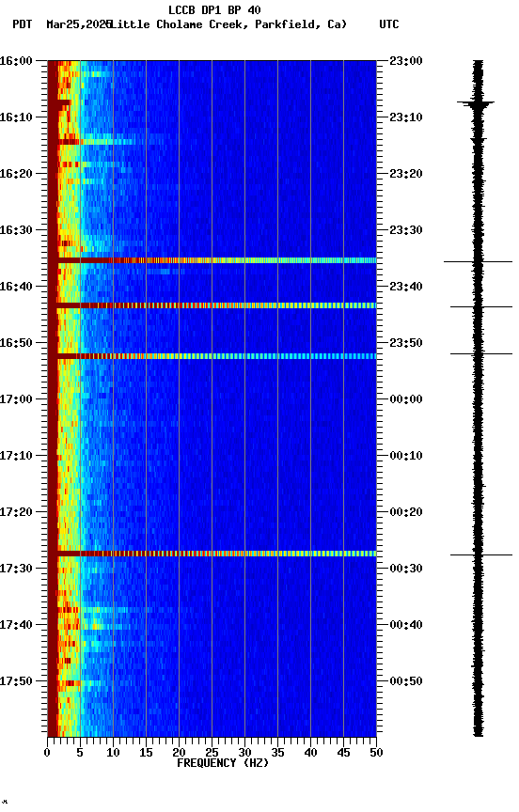Click the 30 Hz frequency axis label
The width and height of the screenshot is (519, 812).
point(244,753)
